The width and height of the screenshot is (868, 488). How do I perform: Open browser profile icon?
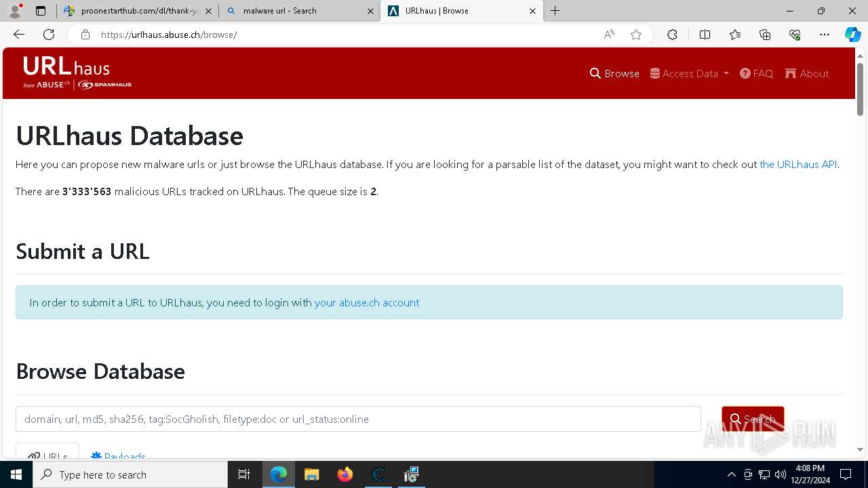pyautogui.click(x=15, y=11)
